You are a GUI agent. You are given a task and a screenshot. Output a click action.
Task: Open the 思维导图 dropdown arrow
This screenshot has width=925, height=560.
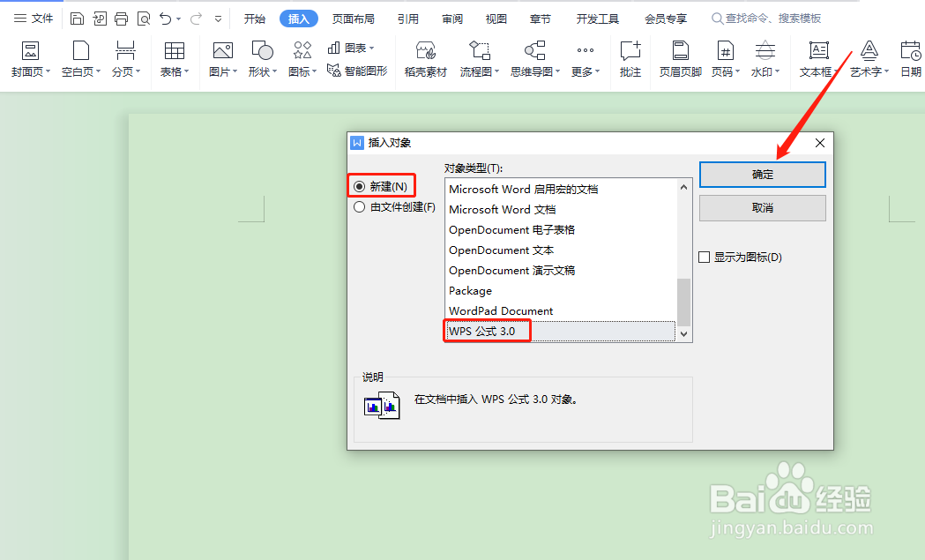pos(557,71)
